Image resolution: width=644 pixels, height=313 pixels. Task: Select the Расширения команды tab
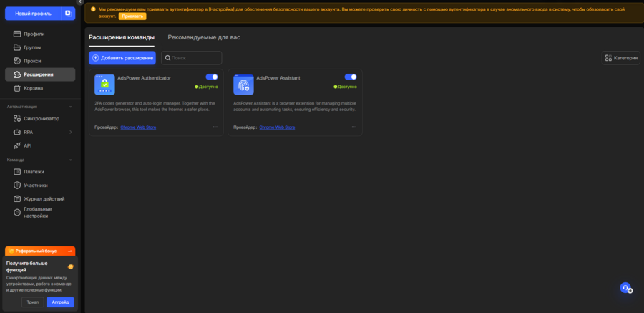pyautogui.click(x=121, y=37)
